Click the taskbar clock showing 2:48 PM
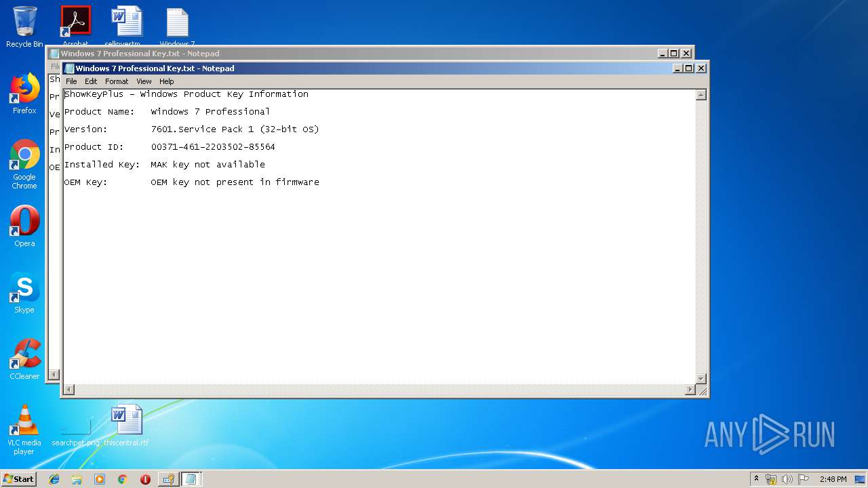Image resolution: width=868 pixels, height=488 pixels. click(x=833, y=479)
